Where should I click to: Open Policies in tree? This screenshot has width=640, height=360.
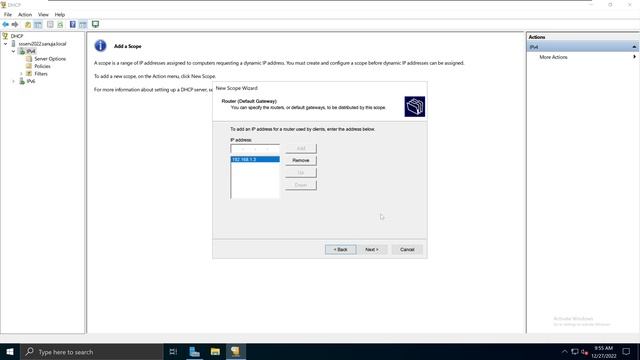pyautogui.click(x=42, y=66)
